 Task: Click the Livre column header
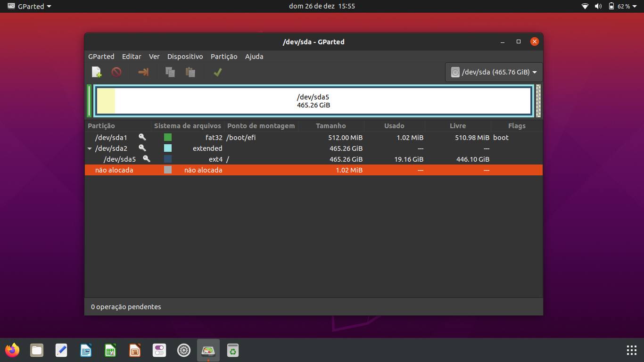coord(458,126)
